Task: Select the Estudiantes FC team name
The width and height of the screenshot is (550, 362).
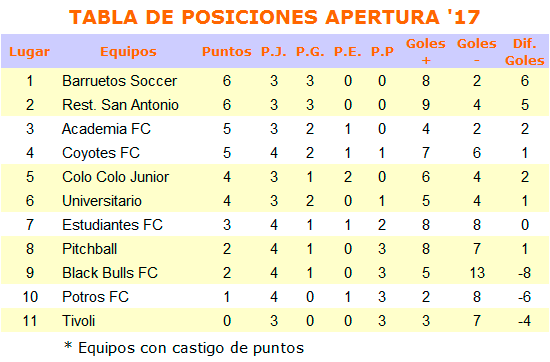Action: coord(112,225)
